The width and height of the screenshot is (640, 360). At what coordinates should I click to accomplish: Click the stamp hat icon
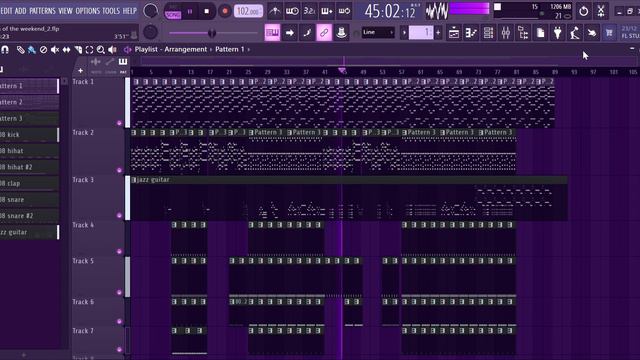(x=341, y=33)
